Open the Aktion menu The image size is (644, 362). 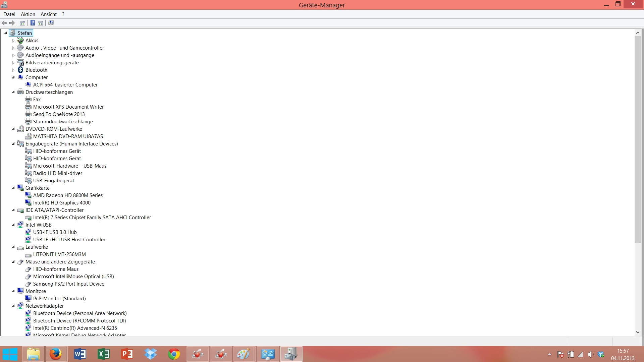[28, 14]
